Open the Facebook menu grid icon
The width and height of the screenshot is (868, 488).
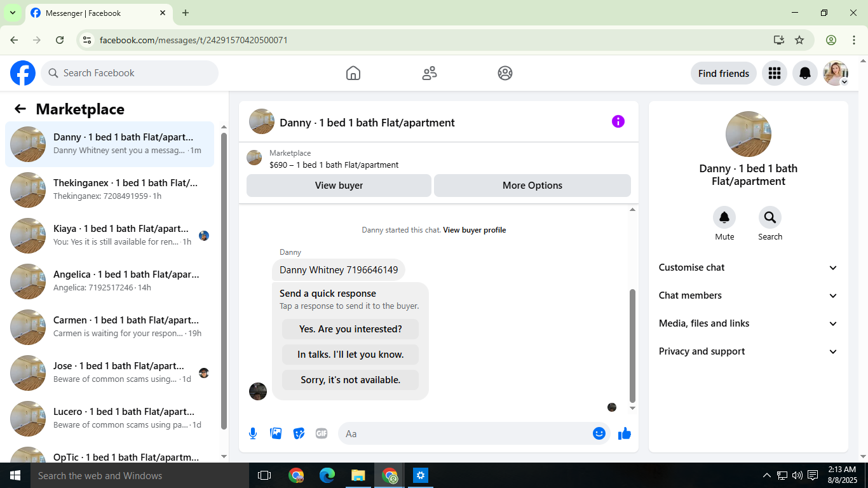coord(774,73)
